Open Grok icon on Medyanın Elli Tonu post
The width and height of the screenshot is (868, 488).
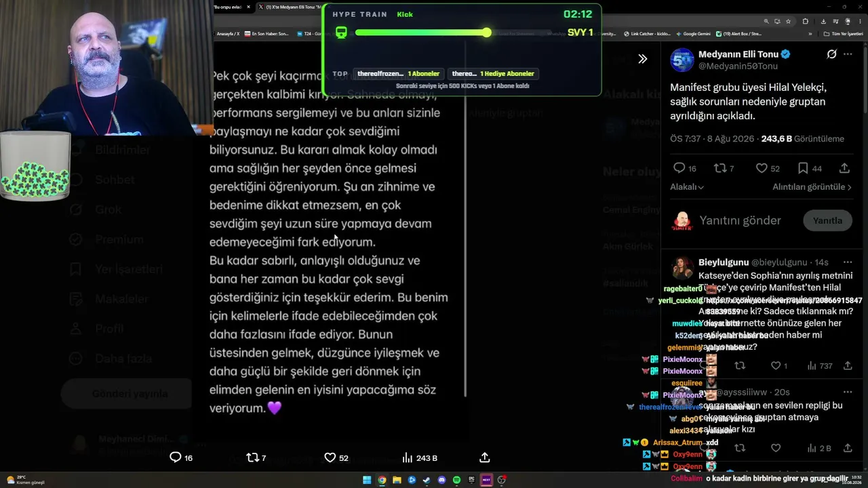831,54
